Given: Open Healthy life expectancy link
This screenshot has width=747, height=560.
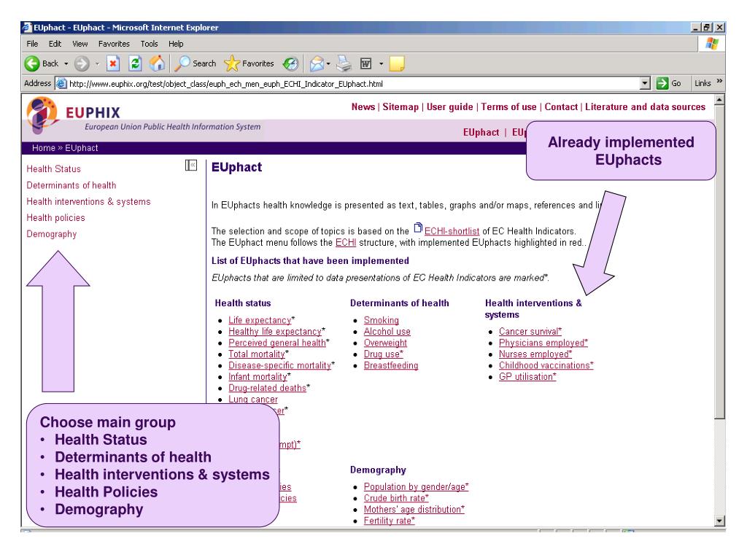Looking at the screenshot, I should click(275, 332).
